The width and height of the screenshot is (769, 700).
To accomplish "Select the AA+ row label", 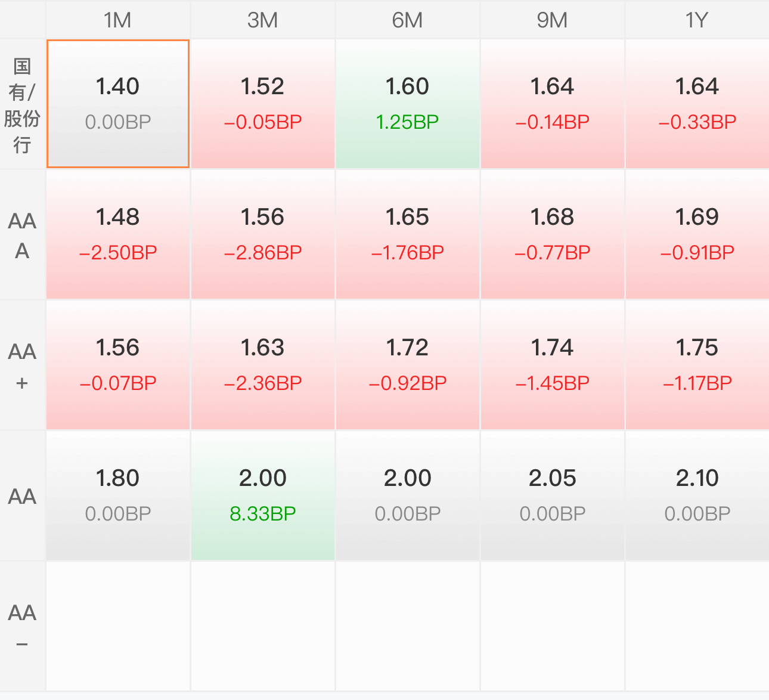I will pos(22,366).
